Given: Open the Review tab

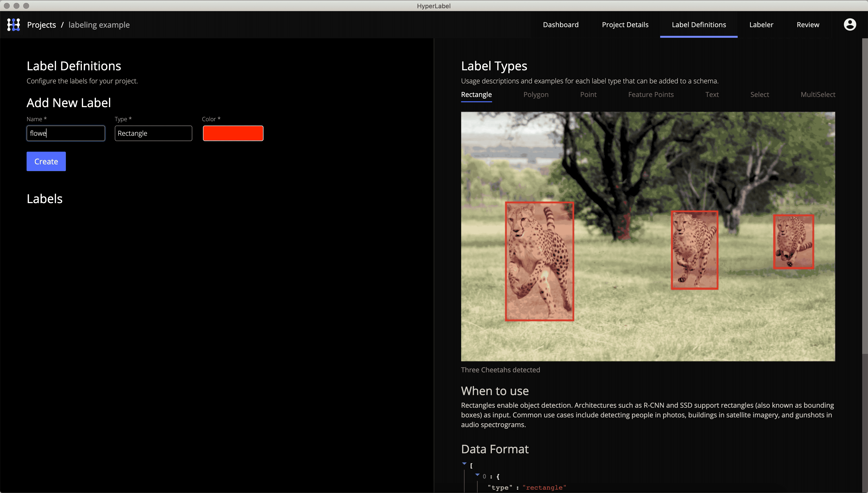Looking at the screenshot, I should pos(808,25).
